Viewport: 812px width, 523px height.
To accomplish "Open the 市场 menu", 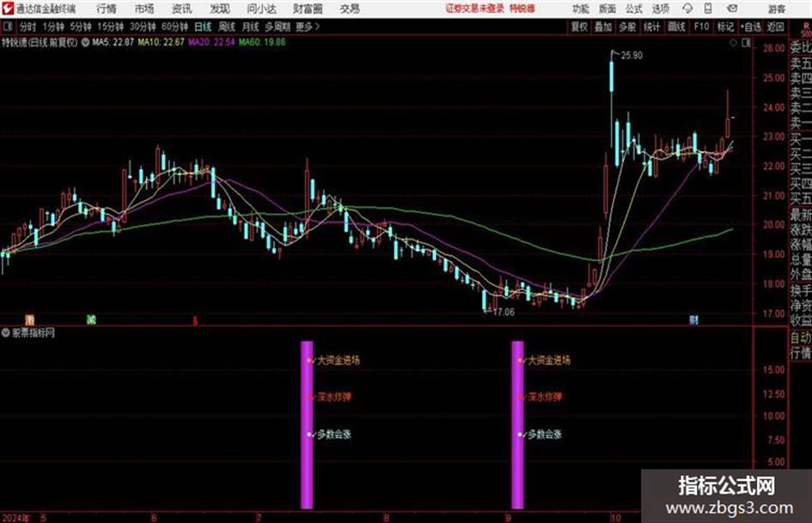I will (144, 9).
